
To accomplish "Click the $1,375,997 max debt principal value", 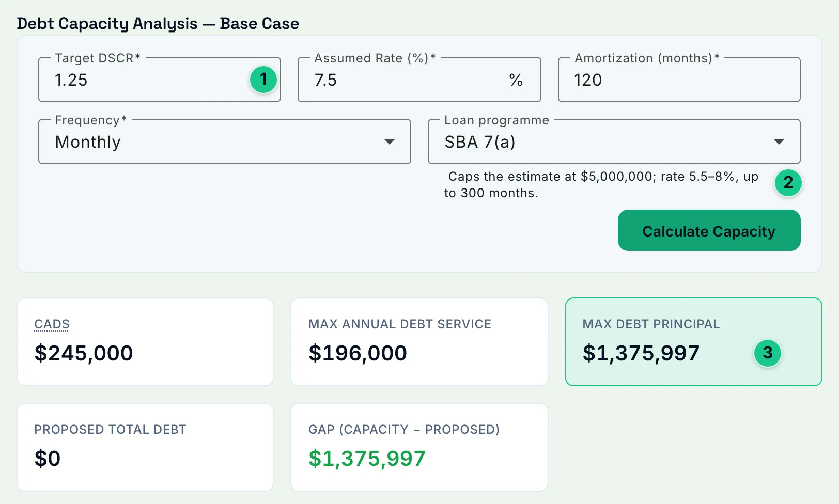I will tap(641, 353).
